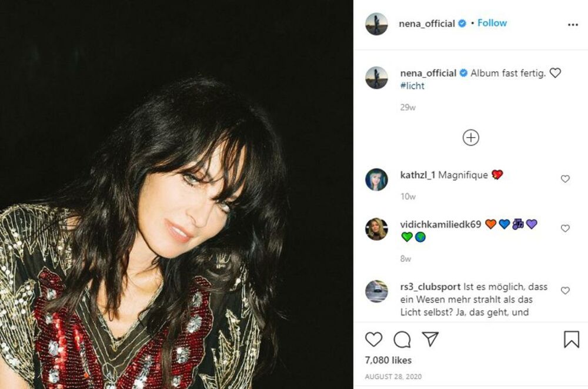Share the post via paper plane icon
588x389 pixels.
430,340
